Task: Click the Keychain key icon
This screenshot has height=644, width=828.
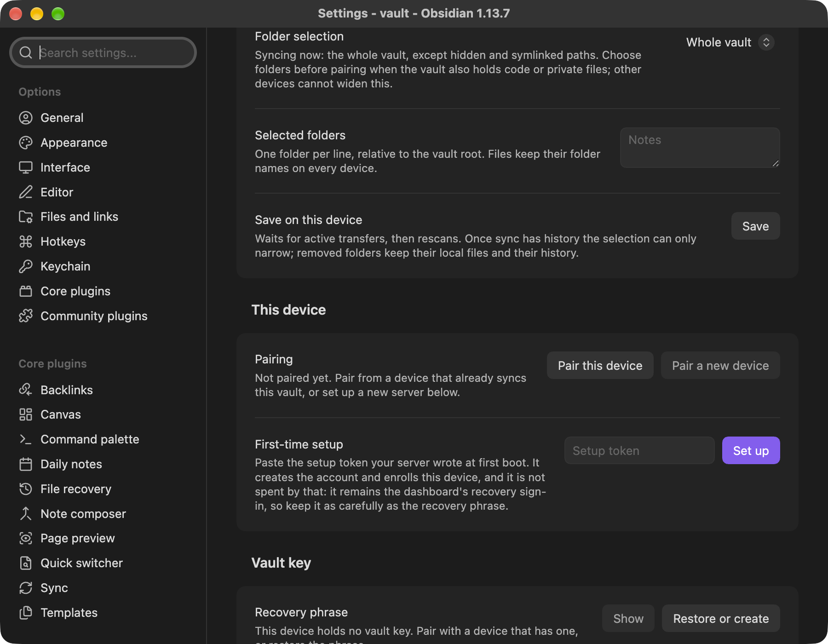Action: point(26,266)
